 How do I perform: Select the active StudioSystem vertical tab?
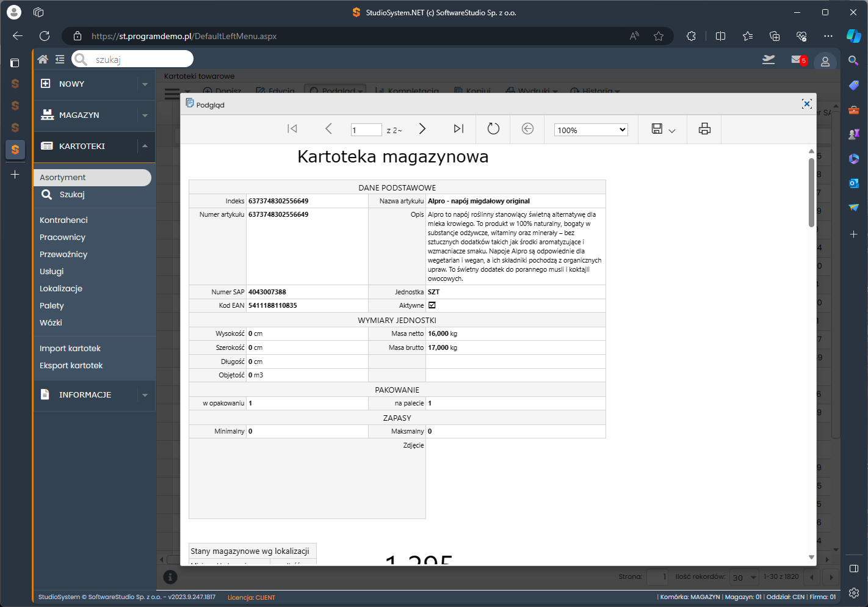[x=15, y=150]
